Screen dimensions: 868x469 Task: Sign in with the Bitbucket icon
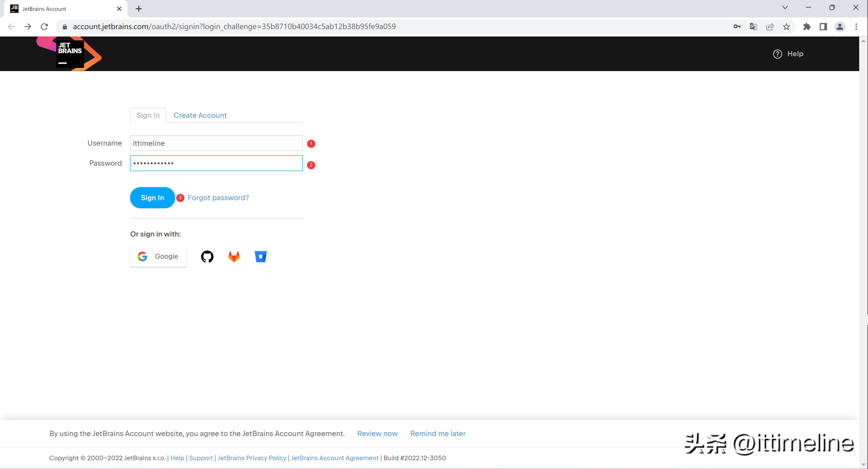pyautogui.click(x=260, y=257)
